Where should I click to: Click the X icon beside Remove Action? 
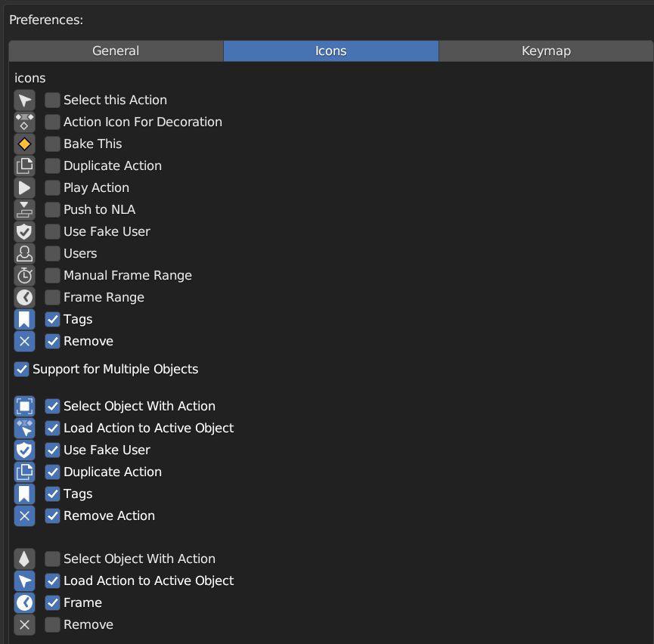(x=25, y=516)
